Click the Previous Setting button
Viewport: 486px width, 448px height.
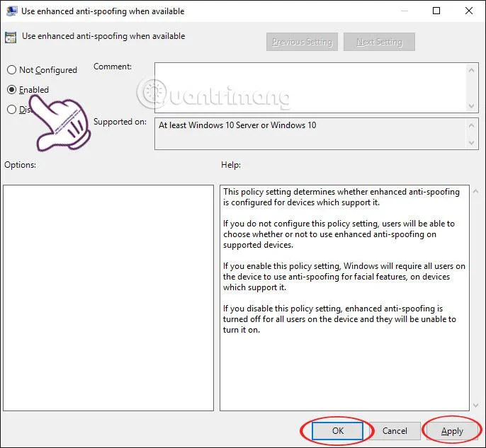[x=302, y=42]
